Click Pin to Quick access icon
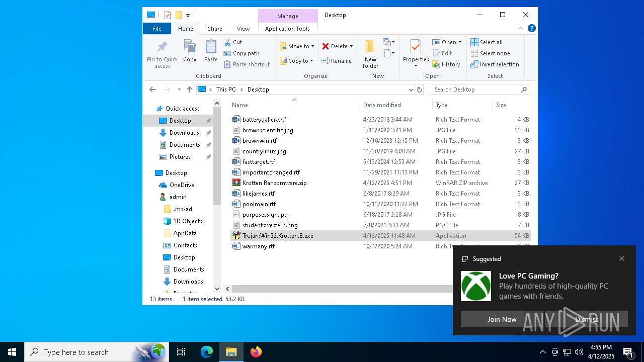644x362 pixels. 162,47
